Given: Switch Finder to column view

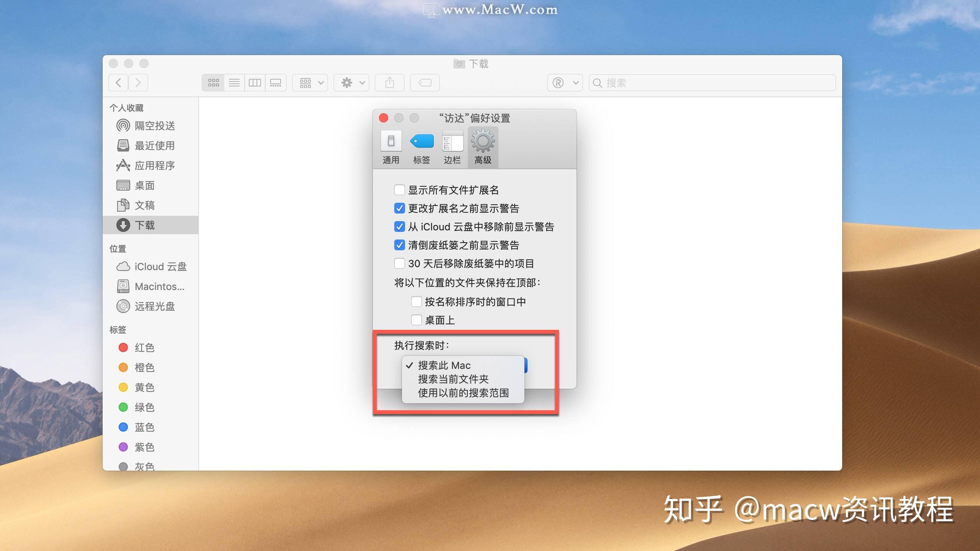Looking at the screenshot, I should [255, 83].
